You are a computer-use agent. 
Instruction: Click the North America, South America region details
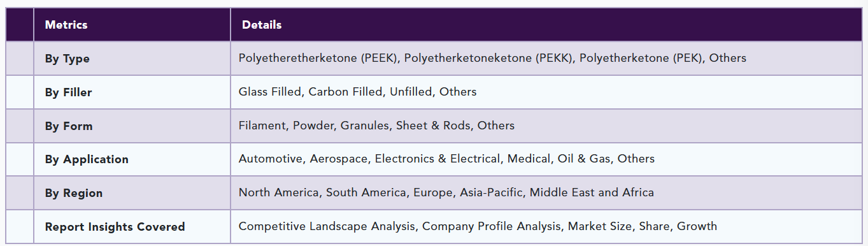(546, 193)
